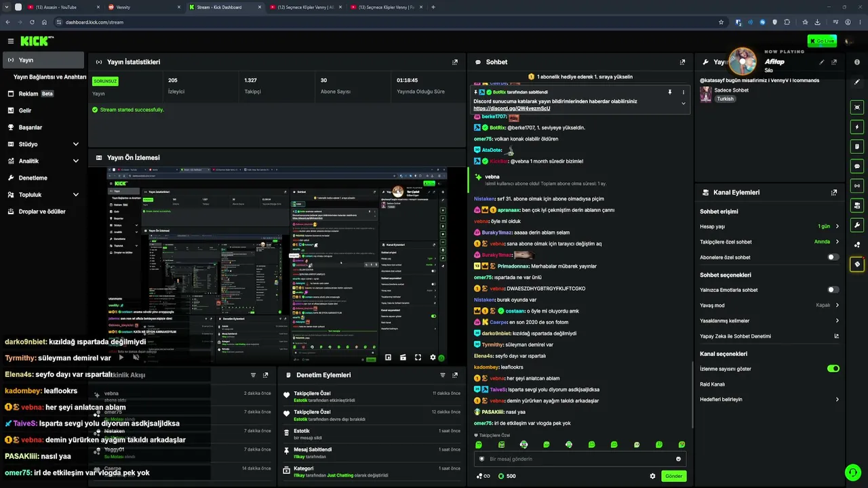Pop out the Denetim Eylemleri panel

[455, 375]
